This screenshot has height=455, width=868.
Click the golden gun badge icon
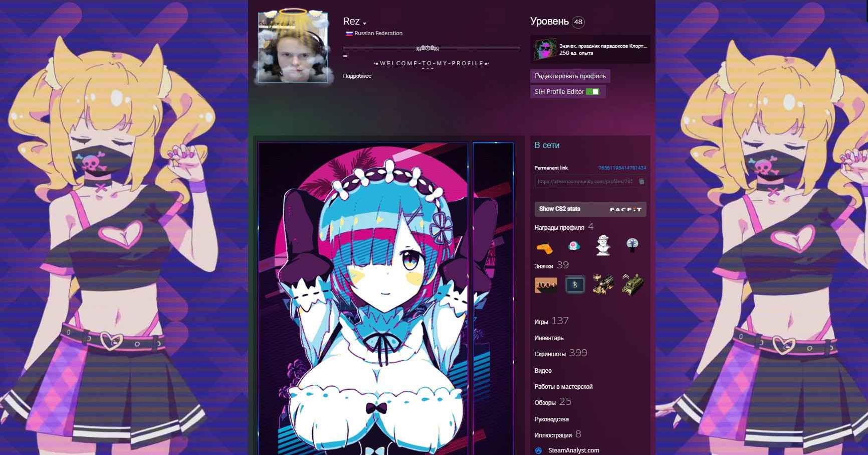tap(603, 284)
